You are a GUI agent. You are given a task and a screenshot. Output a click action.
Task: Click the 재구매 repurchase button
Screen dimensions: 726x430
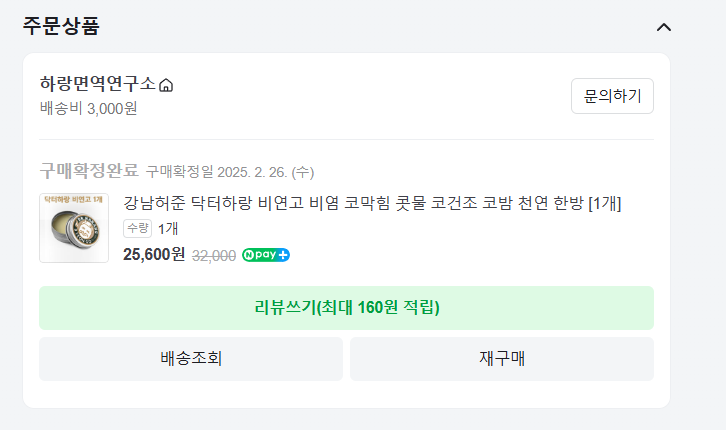502,358
